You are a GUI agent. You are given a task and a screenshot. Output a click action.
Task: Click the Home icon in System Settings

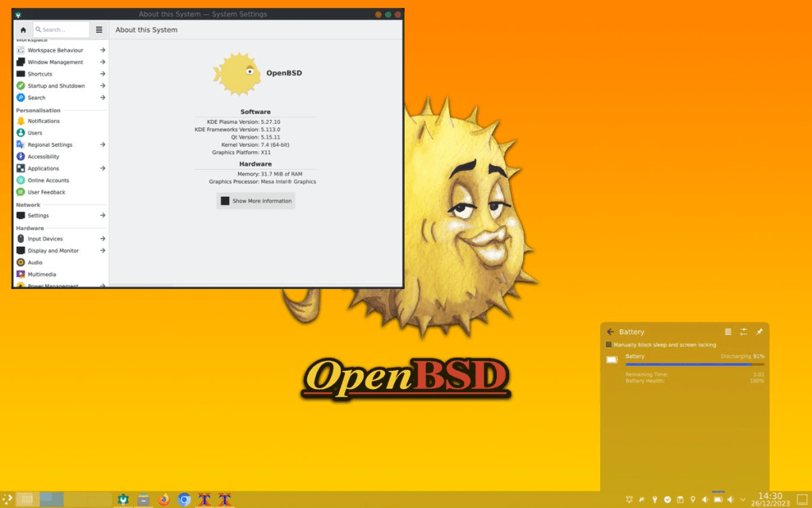(23, 29)
